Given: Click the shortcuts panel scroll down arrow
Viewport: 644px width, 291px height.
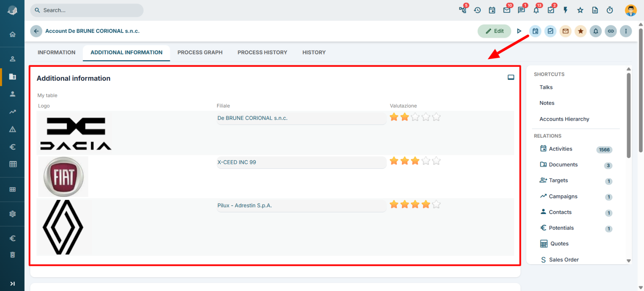Looking at the screenshot, I should [x=629, y=261].
